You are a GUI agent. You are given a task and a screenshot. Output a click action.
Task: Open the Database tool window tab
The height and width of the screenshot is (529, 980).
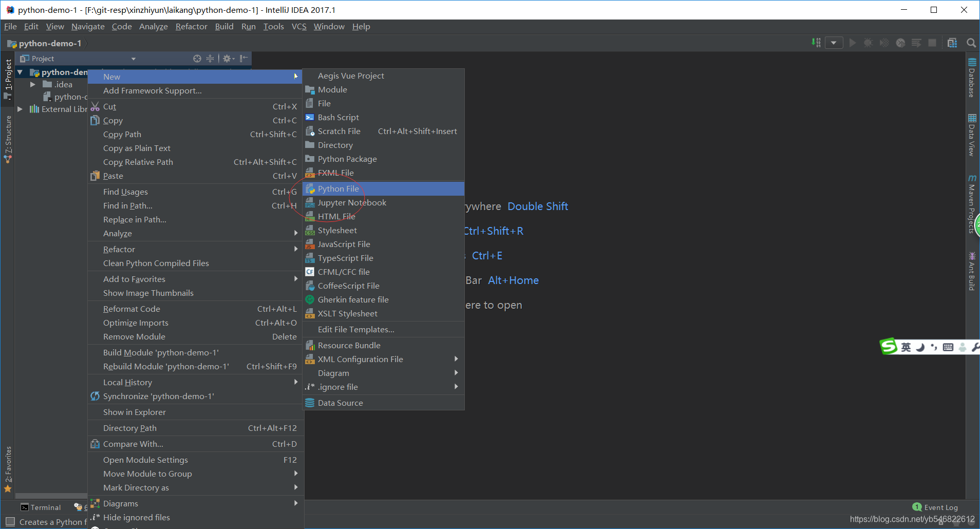(x=972, y=78)
